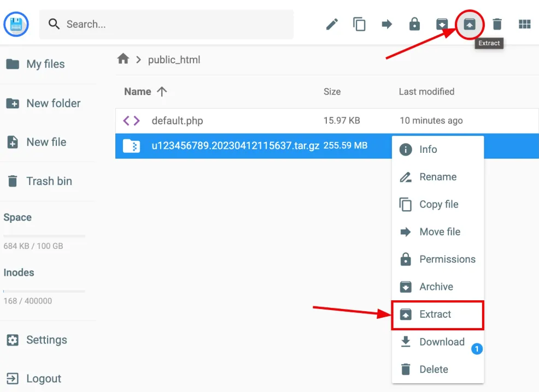Click the Space usage bar
This screenshot has width=539, height=392.
point(44,236)
